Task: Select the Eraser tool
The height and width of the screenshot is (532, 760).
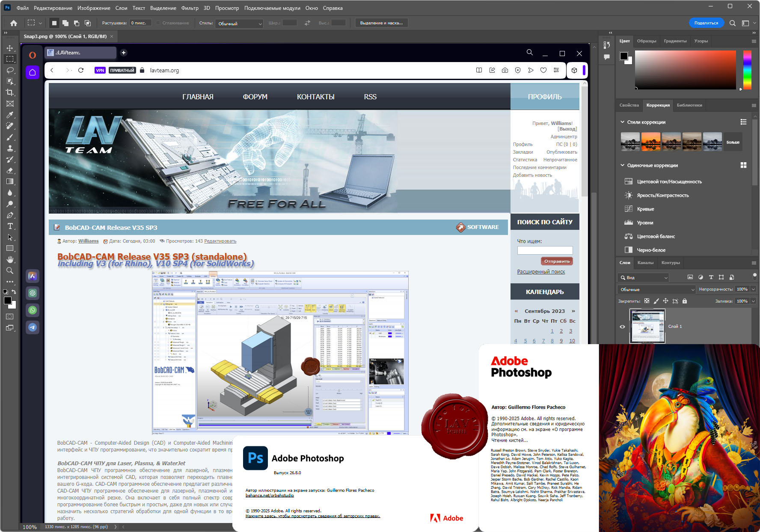Action: pos(10,170)
